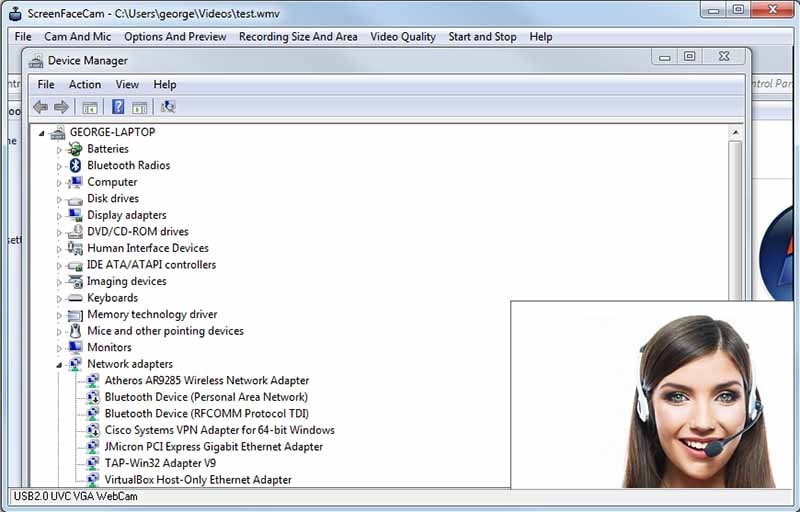Click the Human Interface Devices icon
Viewport: 800px width, 512px height.
76,248
